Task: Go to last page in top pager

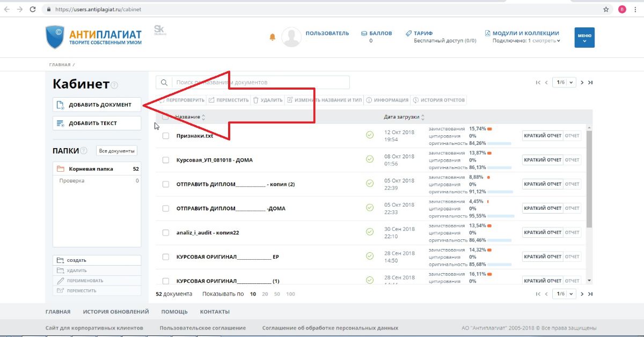Action: point(590,83)
